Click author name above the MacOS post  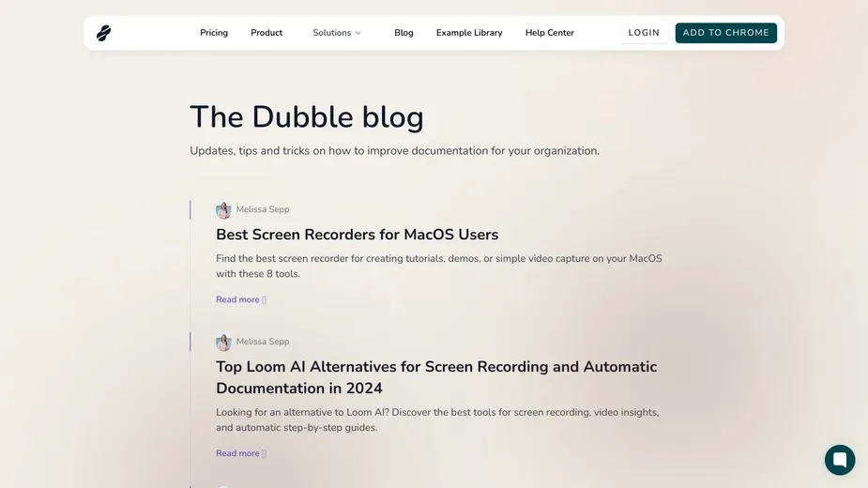coord(263,209)
